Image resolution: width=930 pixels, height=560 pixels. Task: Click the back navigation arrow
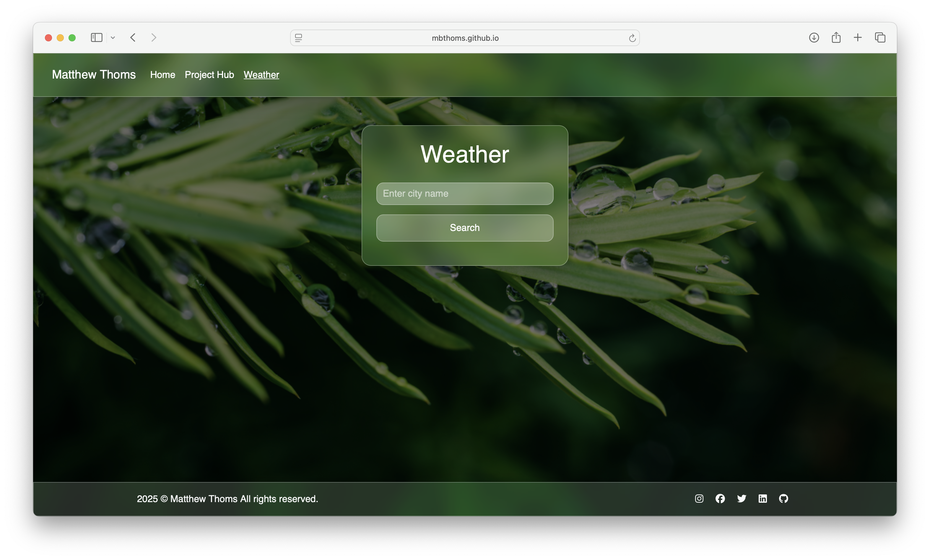[x=133, y=37]
